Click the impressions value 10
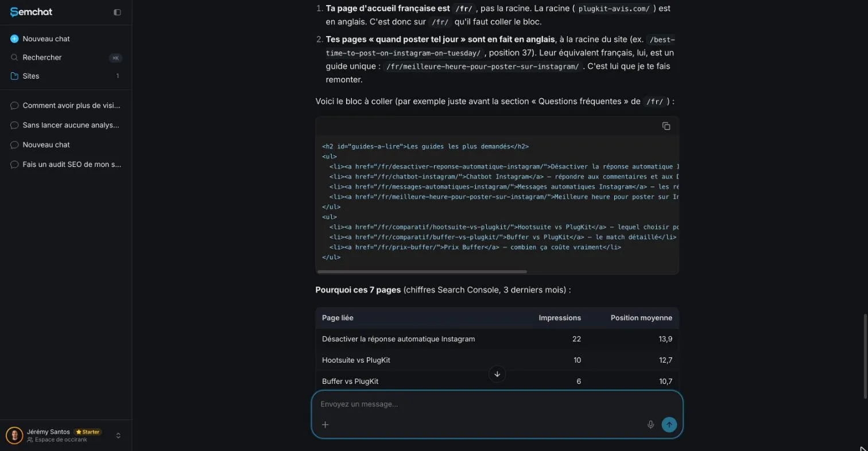 pos(577,360)
